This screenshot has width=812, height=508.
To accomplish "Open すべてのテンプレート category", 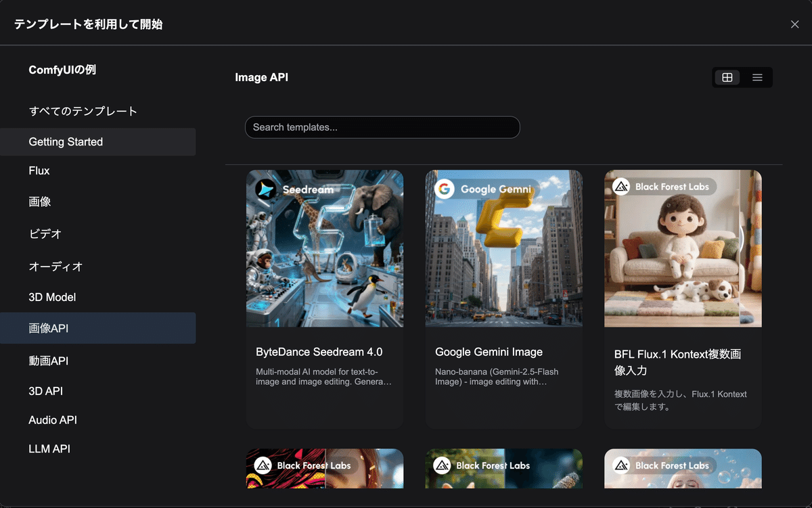I will click(x=98, y=111).
